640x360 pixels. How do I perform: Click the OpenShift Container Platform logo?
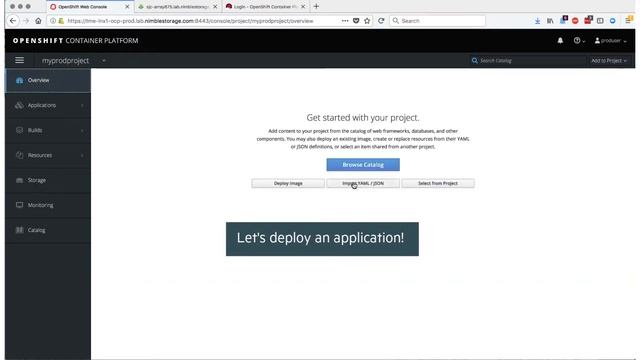click(x=76, y=40)
